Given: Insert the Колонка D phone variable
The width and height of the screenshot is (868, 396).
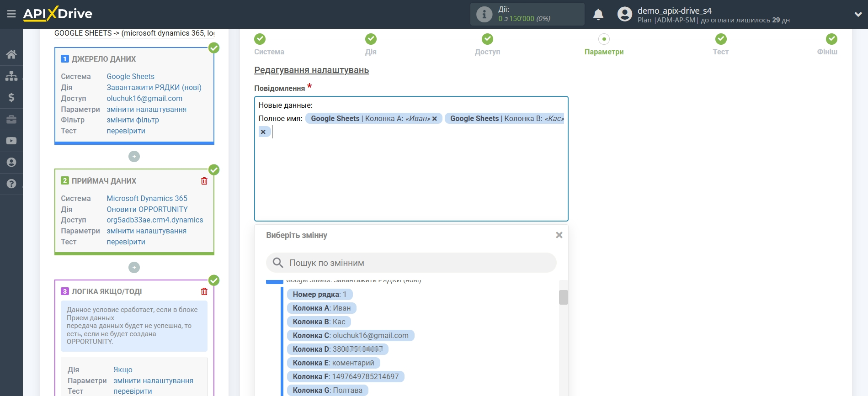Looking at the screenshot, I should click(x=338, y=349).
